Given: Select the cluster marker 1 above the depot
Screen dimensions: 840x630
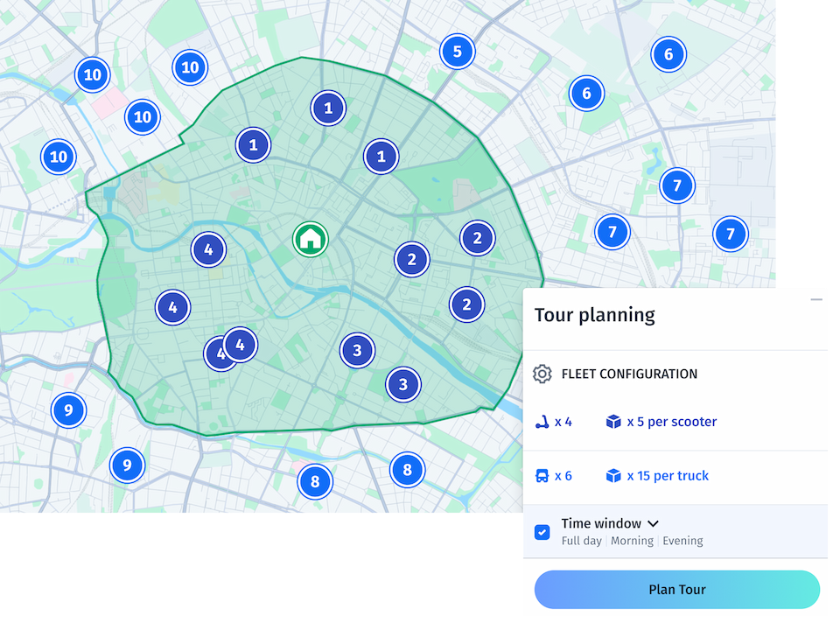Looking at the screenshot, I should (328, 108).
